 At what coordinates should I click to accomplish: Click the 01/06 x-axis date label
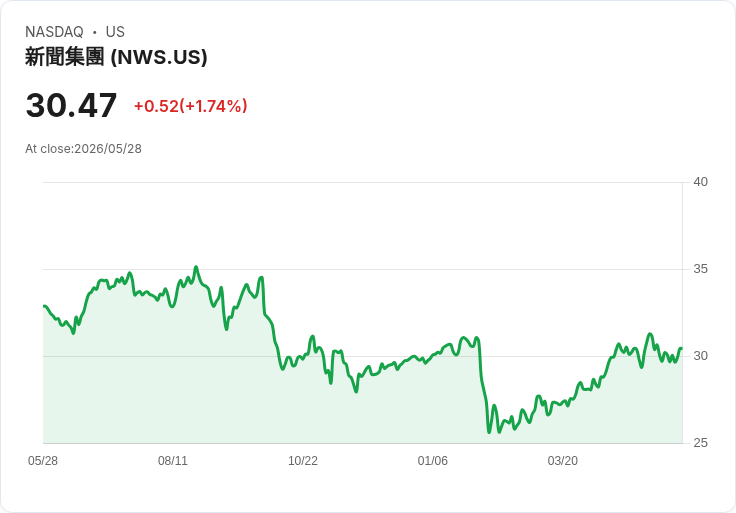coord(432,460)
